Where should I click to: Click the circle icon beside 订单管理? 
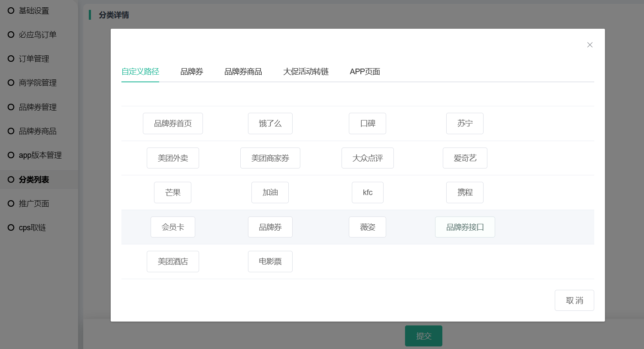(11, 59)
